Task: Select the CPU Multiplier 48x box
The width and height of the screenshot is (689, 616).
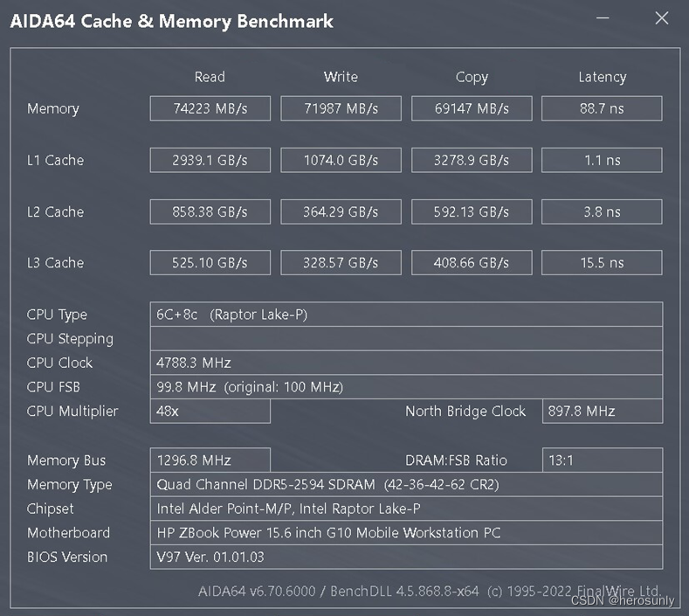Action: pyautogui.click(x=210, y=411)
